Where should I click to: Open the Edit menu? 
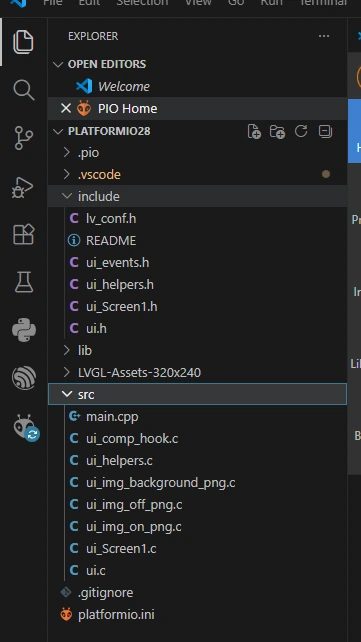tap(89, 2)
